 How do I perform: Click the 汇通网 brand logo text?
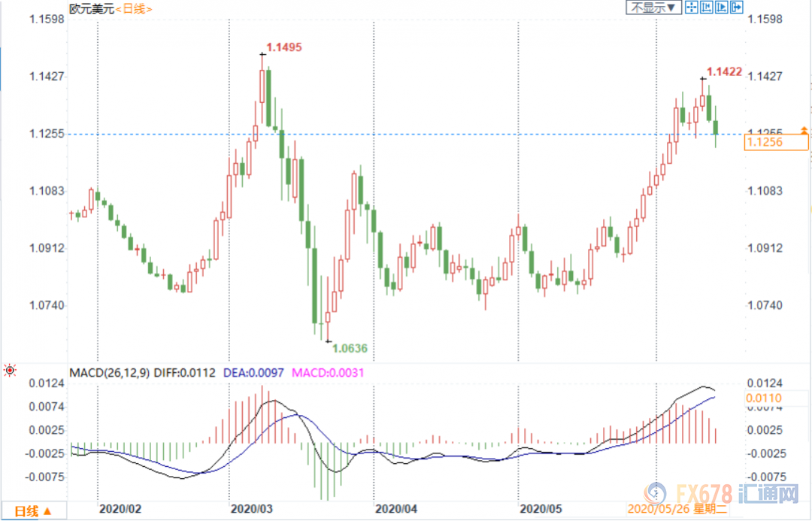[769, 493]
